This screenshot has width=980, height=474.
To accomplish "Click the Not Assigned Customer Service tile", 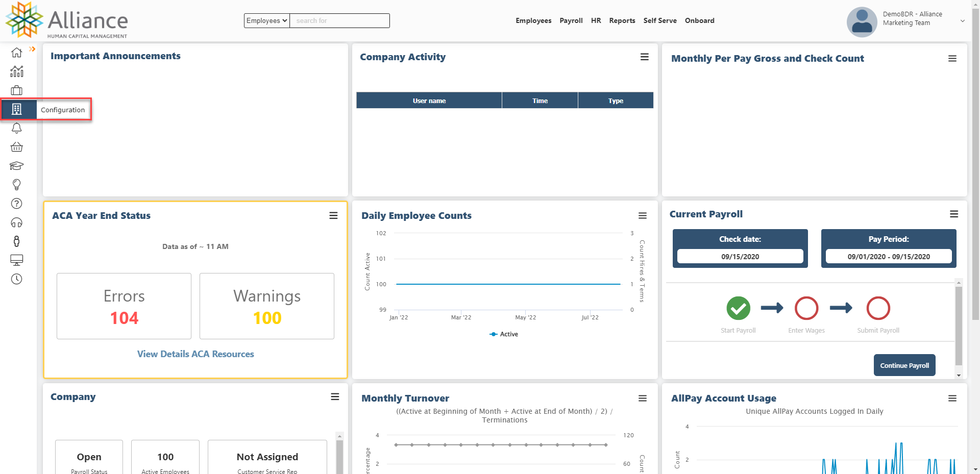I will click(x=267, y=457).
